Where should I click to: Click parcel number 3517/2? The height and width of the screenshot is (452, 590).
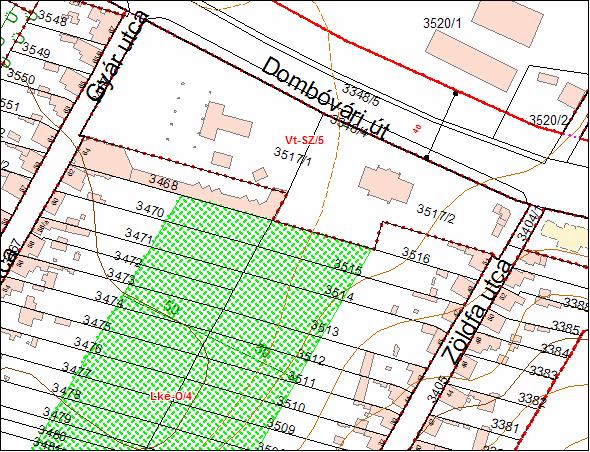pos(436,214)
